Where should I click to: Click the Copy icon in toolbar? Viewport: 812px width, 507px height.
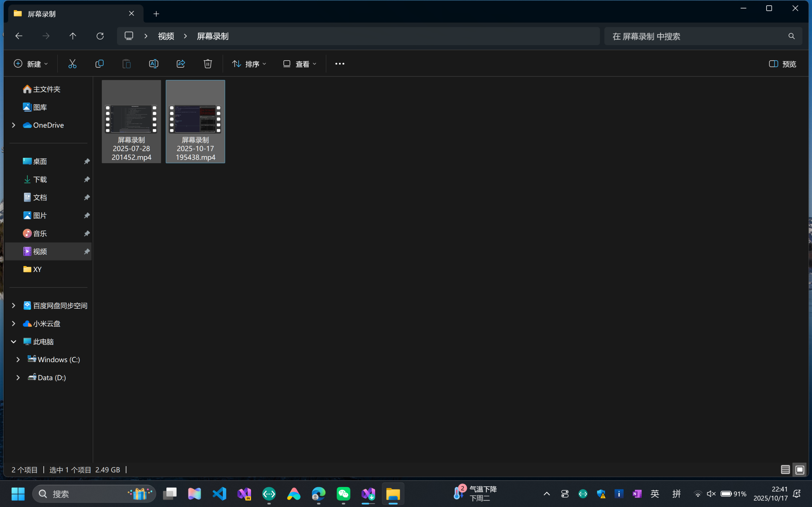(99, 64)
